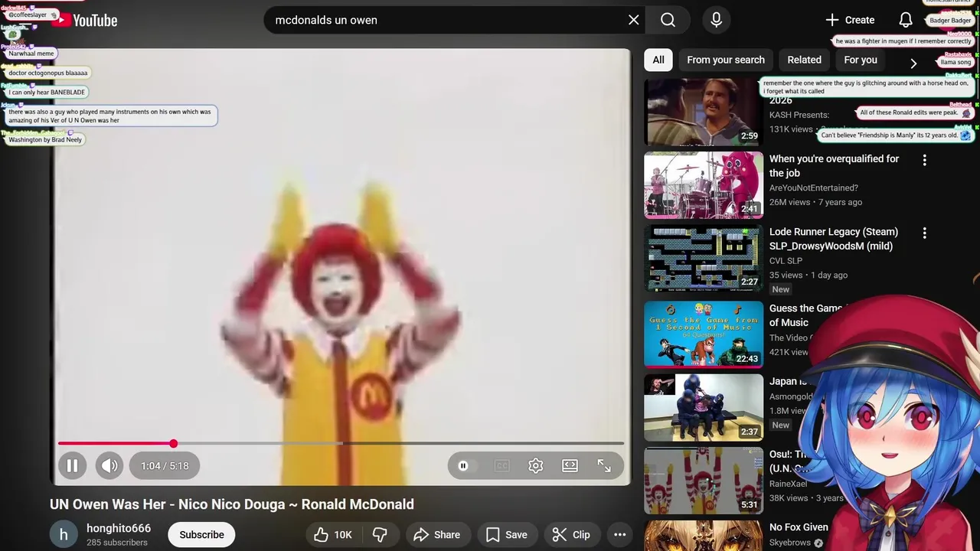The width and height of the screenshot is (980, 551).
Task: Open the YouTube home logo
Action: [x=84, y=21]
